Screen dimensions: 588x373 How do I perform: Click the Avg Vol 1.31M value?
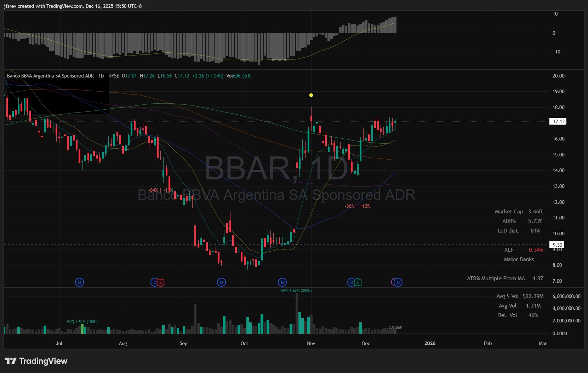533,306
